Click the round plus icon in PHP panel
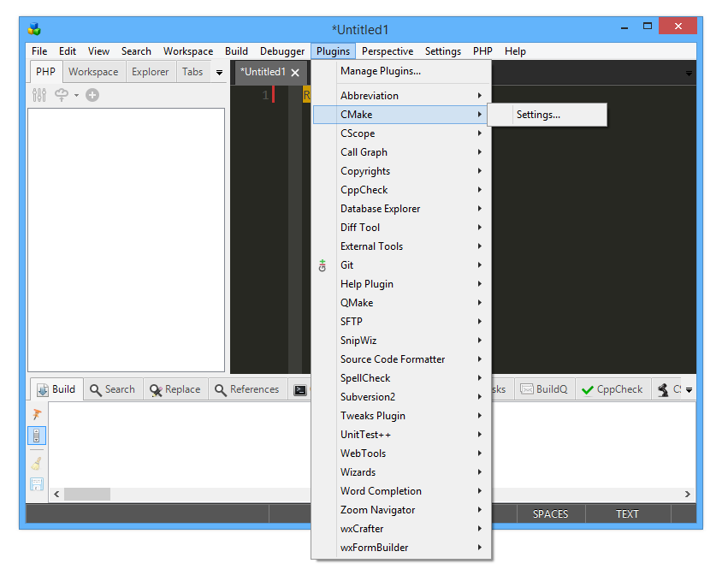The image size is (728, 587). coord(92,95)
